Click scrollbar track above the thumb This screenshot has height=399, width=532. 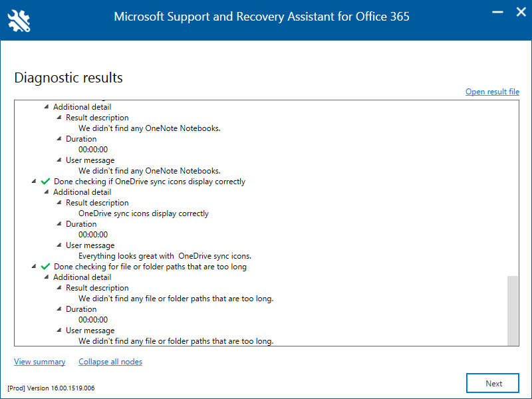(513, 186)
